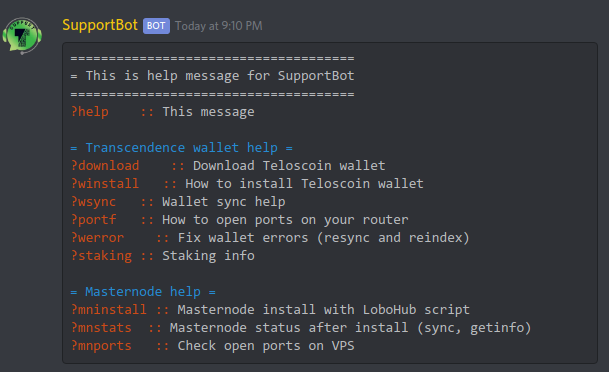This screenshot has height=372, width=609.
Task: Click the BOT badge tag
Action: click(156, 26)
